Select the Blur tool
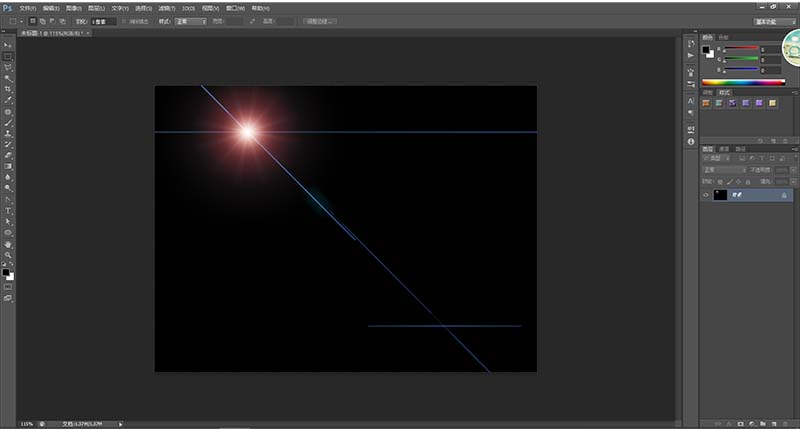The width and height of the screenshot is (800, 430). [x=8, y=178]
